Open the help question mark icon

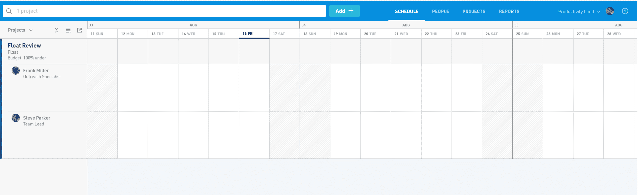point(625,11)
